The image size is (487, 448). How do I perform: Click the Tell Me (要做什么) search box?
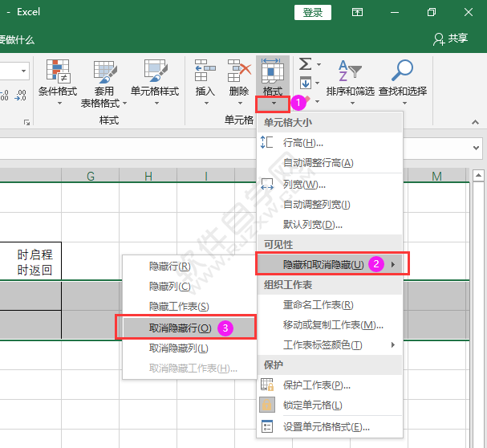coord(17,40)
